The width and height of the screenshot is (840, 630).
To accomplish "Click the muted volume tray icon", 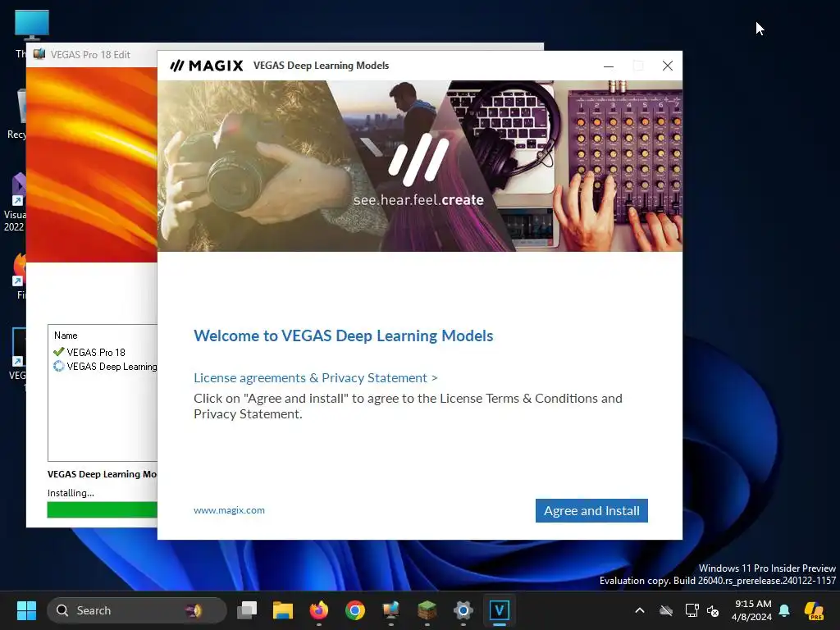I will click(713, 610).
